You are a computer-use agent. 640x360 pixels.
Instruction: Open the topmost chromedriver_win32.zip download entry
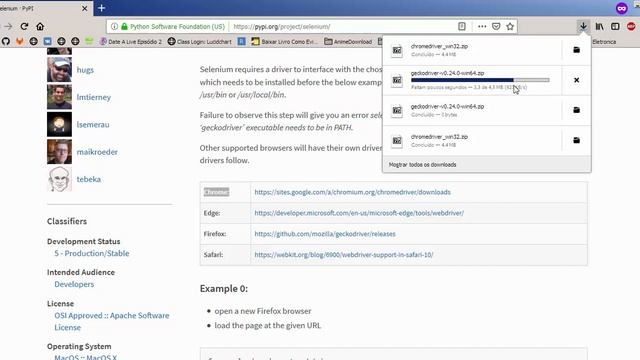(472, 50)
